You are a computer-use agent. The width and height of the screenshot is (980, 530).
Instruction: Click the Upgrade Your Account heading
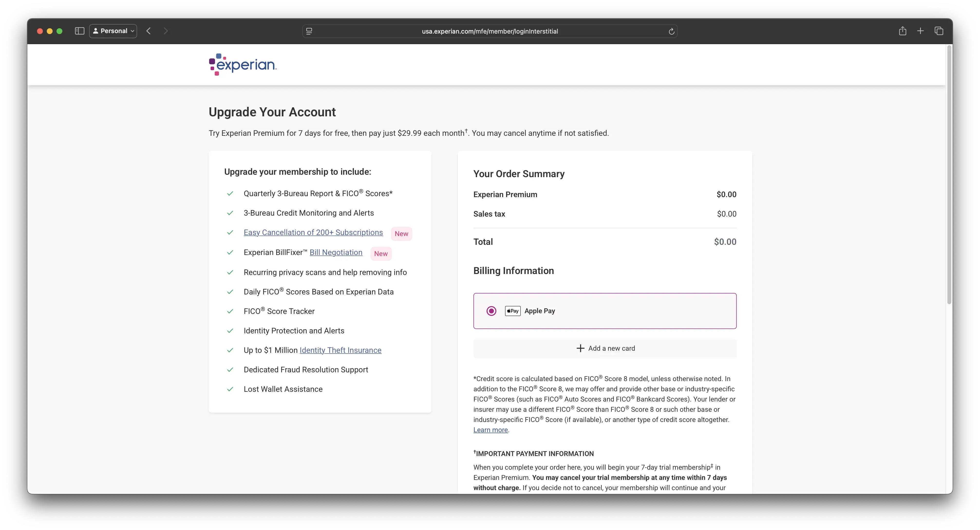click(x=272, y=112)
